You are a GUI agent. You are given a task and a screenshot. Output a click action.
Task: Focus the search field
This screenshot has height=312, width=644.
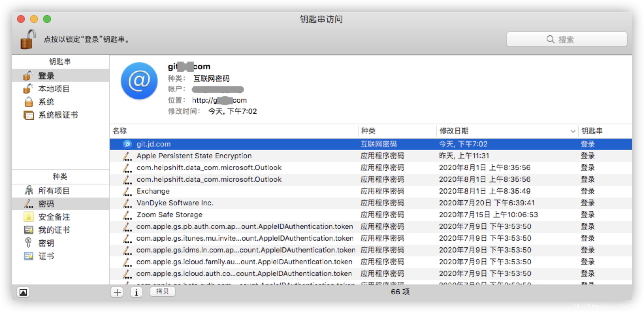[567, 40]
